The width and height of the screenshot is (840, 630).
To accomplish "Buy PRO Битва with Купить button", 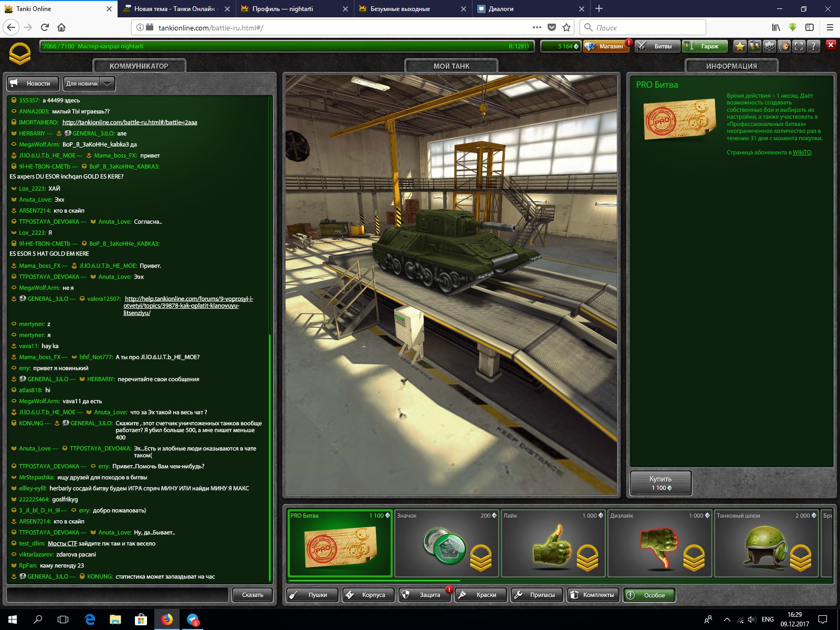I will pos(660,483).
